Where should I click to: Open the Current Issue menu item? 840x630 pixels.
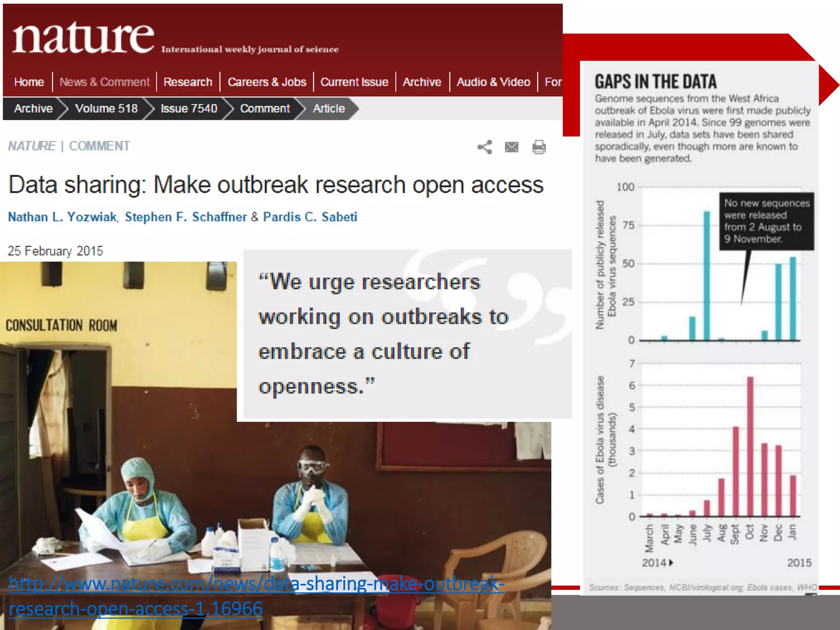[x=354, y=82]
